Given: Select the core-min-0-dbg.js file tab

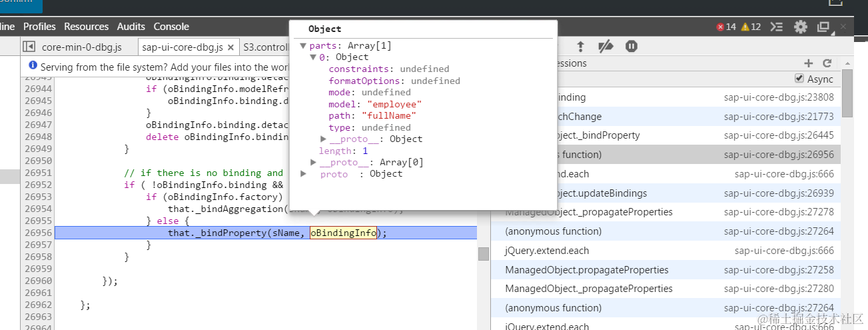Looking at the screenshot, I should tap(81, 47).
